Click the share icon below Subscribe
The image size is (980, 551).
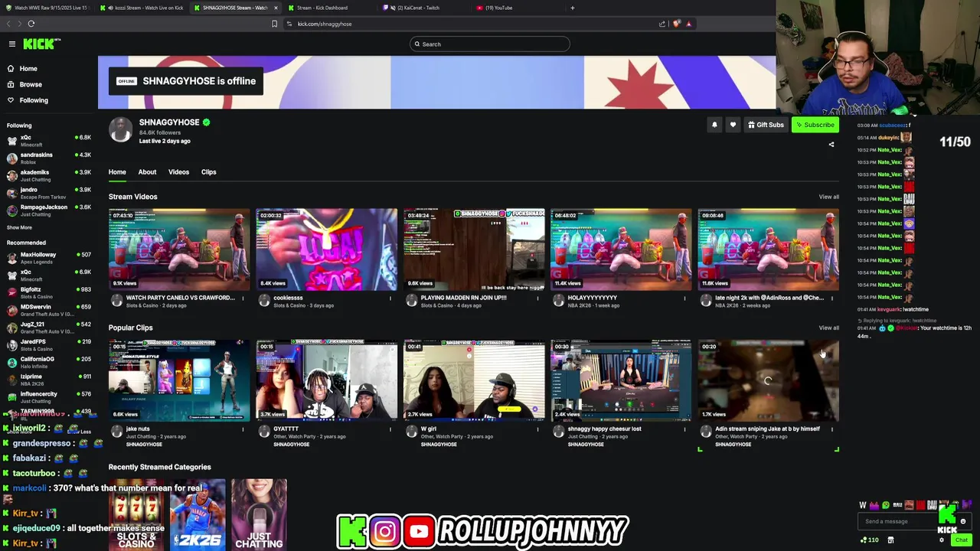click(831, 144)
